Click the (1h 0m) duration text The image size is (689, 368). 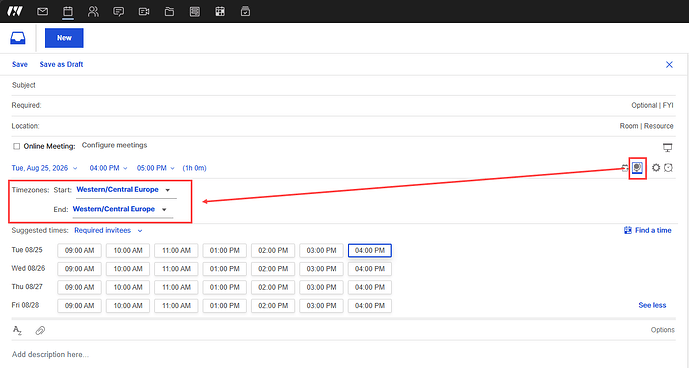[194, 168]
